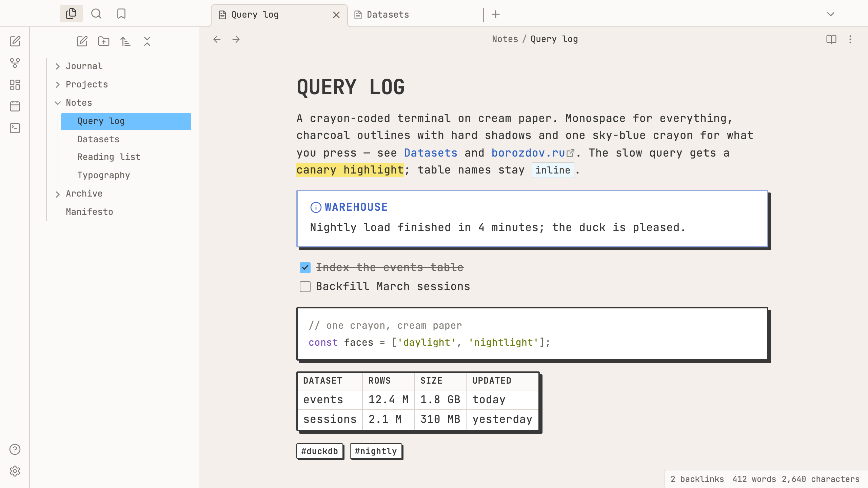Toggle reading view book icon
This screenshot has width=868, height=488.
[x=831, y=39]
